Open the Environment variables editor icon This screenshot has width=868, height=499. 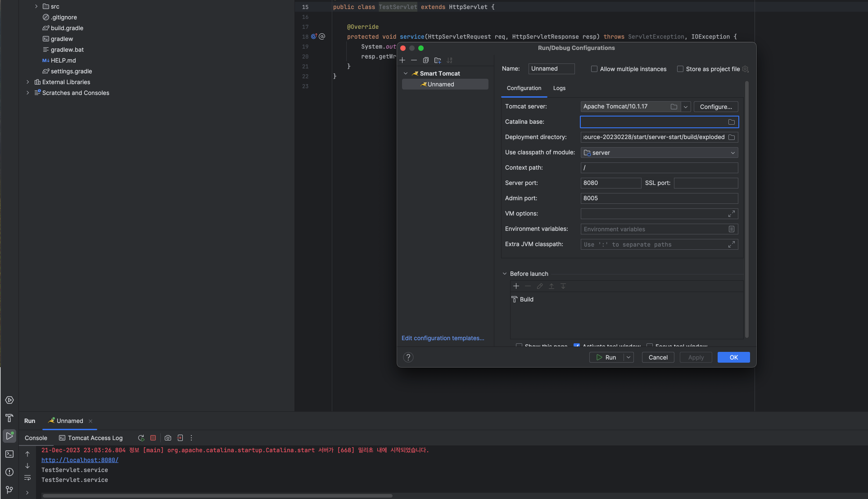point(732,229)
